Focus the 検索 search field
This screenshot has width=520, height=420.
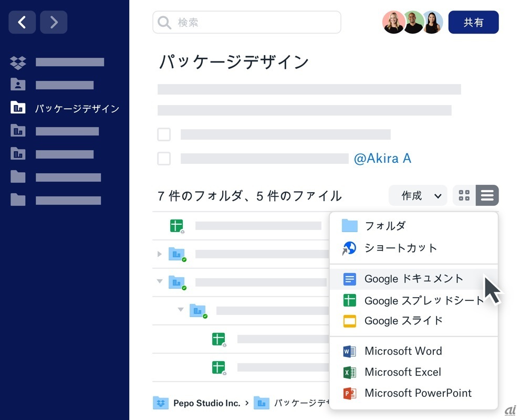pos(247,22)
